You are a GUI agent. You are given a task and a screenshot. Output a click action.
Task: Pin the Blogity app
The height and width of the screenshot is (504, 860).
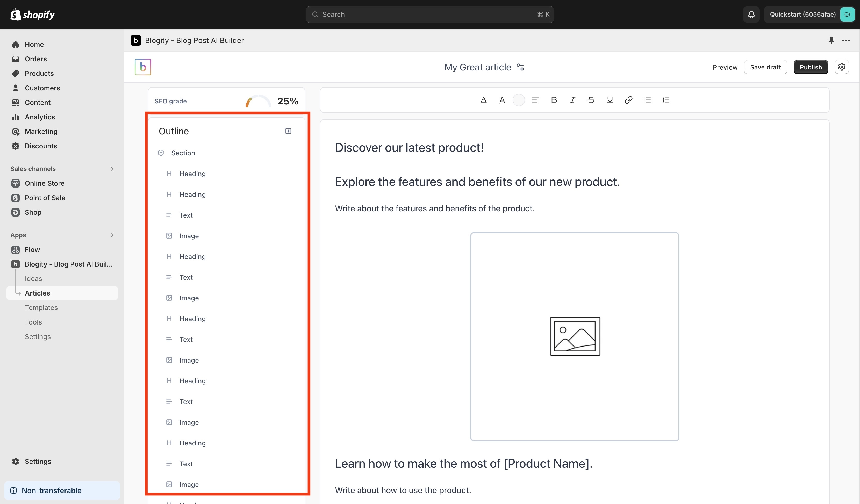coord(831,40)
